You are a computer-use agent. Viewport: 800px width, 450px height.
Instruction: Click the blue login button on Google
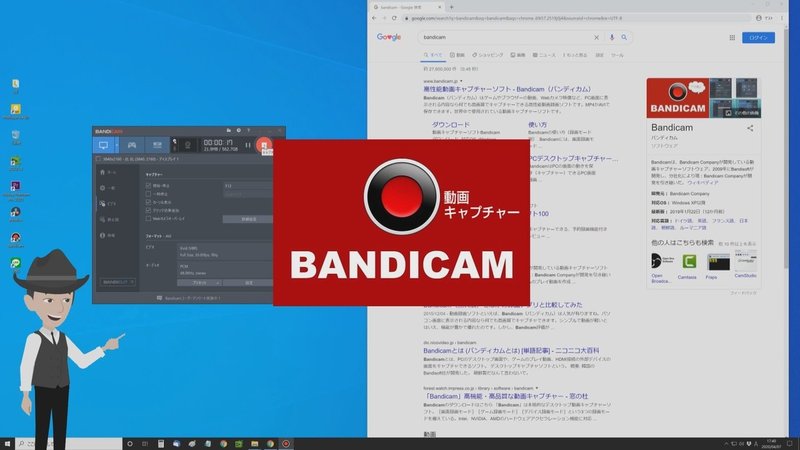tap(758, 38)
